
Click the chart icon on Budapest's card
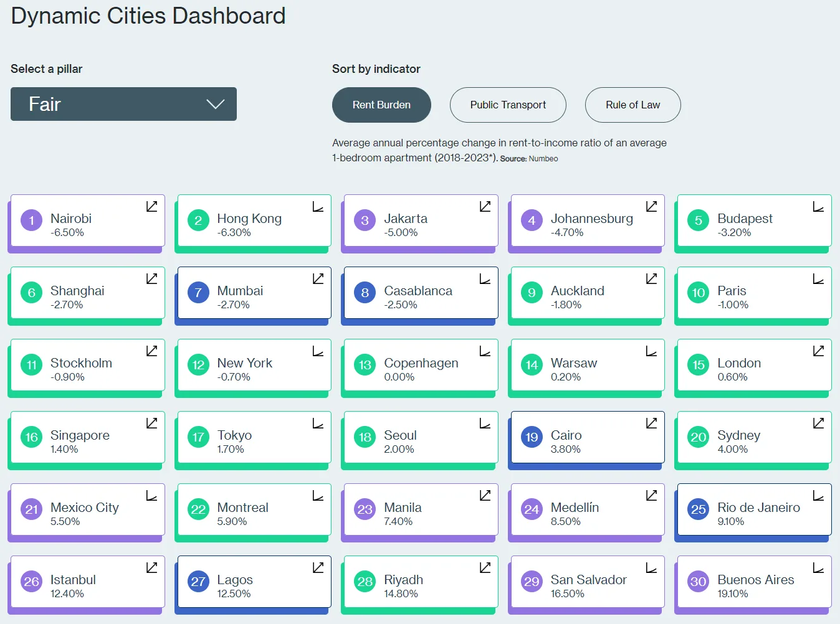(x=818, y=206)
